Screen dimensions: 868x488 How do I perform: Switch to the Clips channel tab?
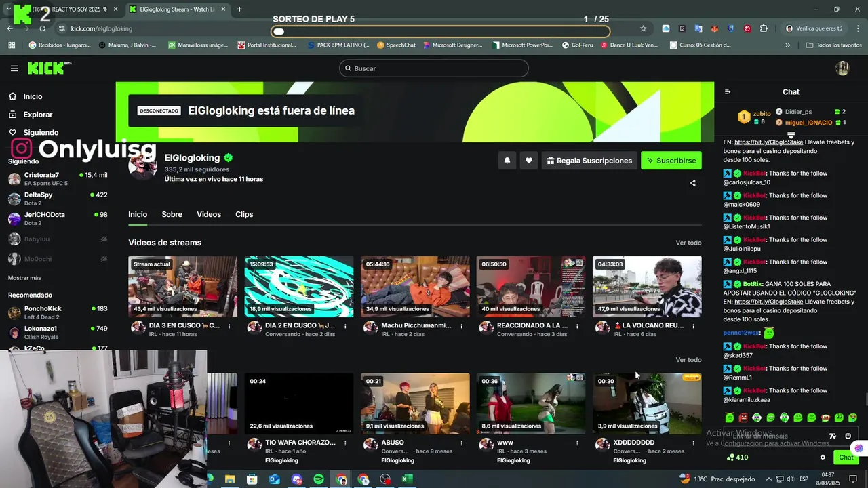click(x=244, y=214)
